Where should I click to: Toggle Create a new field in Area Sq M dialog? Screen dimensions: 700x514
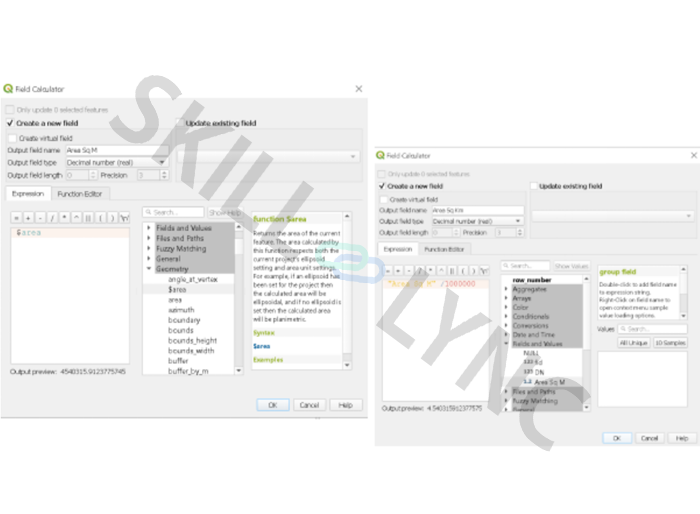point(10,123)
